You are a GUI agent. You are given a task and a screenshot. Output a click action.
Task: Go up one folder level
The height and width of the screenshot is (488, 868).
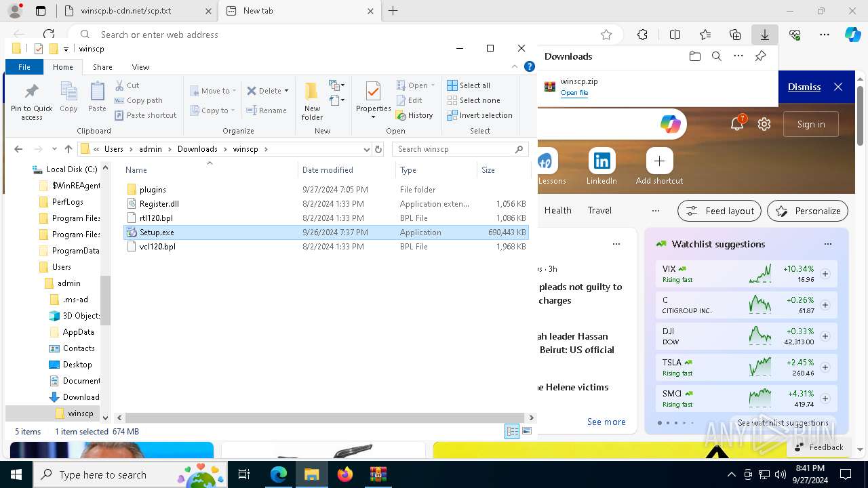tap(68, 149)
